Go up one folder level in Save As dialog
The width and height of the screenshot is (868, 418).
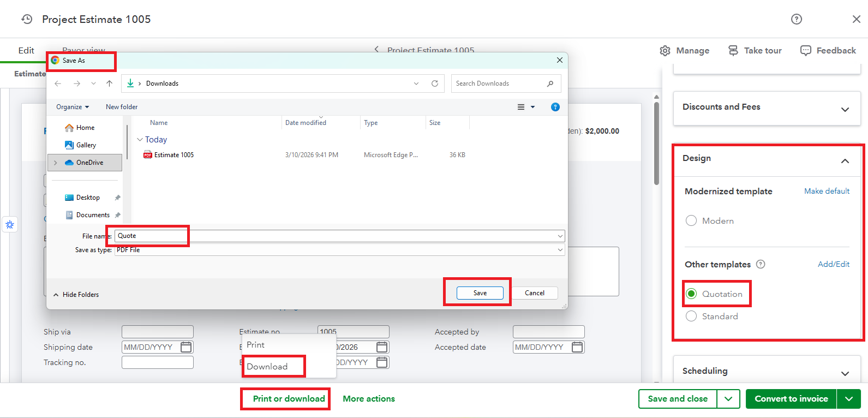[x=109, y=83]
